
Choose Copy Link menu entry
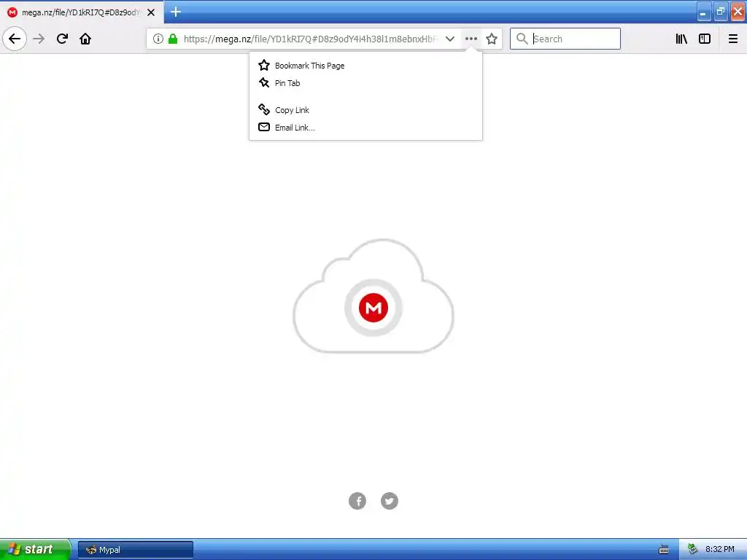point(366,110)
